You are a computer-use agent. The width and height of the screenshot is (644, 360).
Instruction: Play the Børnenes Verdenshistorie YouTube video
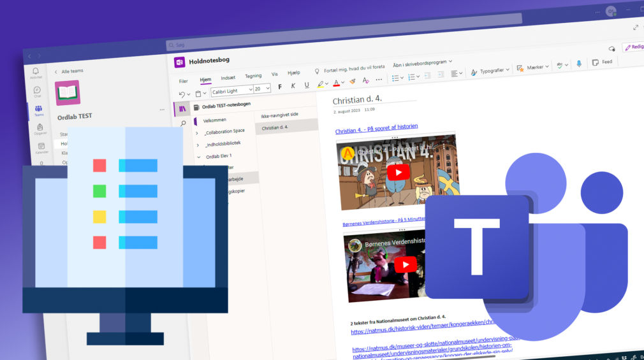point(406,265)
